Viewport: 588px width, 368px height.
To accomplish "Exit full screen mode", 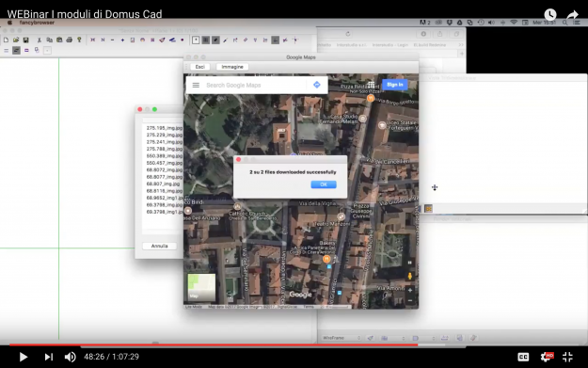I will (x=567, y=357).
